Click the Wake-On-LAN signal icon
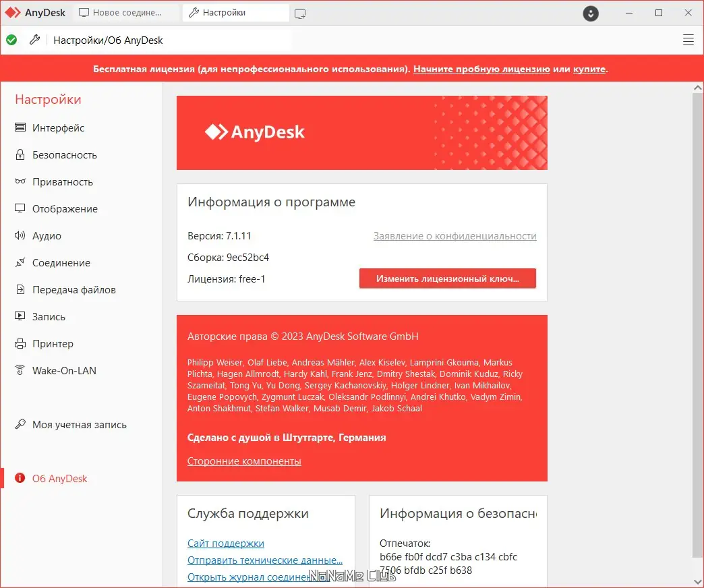Image resolution: width=704 pixels, height=588 pixels. tap(20, 370)
